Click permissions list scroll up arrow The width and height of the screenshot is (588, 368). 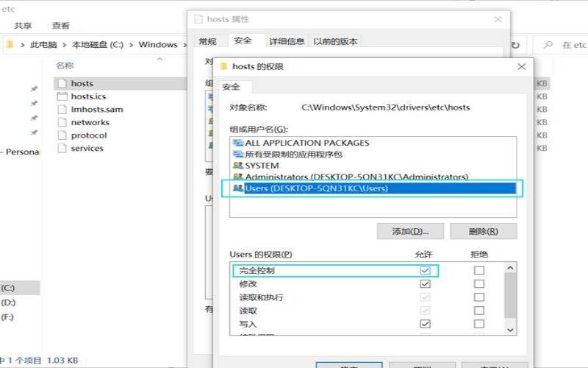510,268
